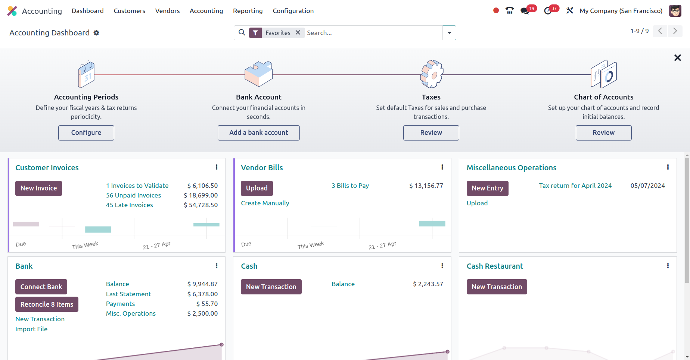This screenshot has width=690, height=360.
Task: Open Bank card options menu
Action: [x=217, y=266]
